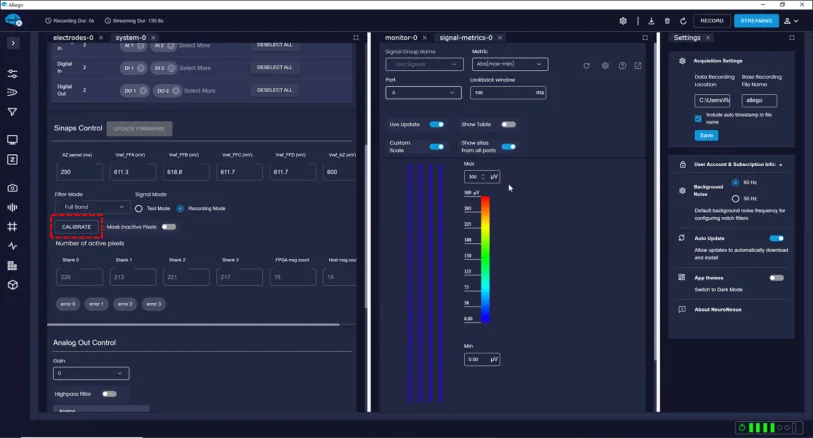Close the electrodes-0 tab
The width and height of the screenshot is (813, 438).
pos(101,37)
